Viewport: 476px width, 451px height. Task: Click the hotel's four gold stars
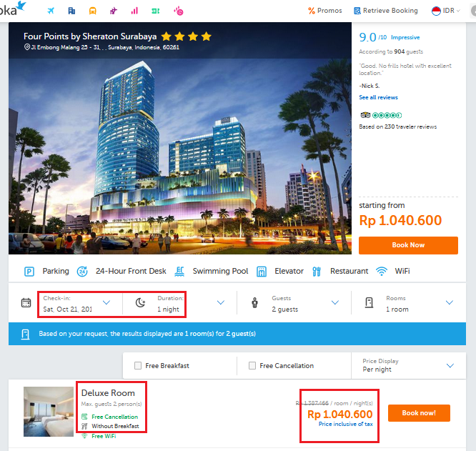(186, 36)
